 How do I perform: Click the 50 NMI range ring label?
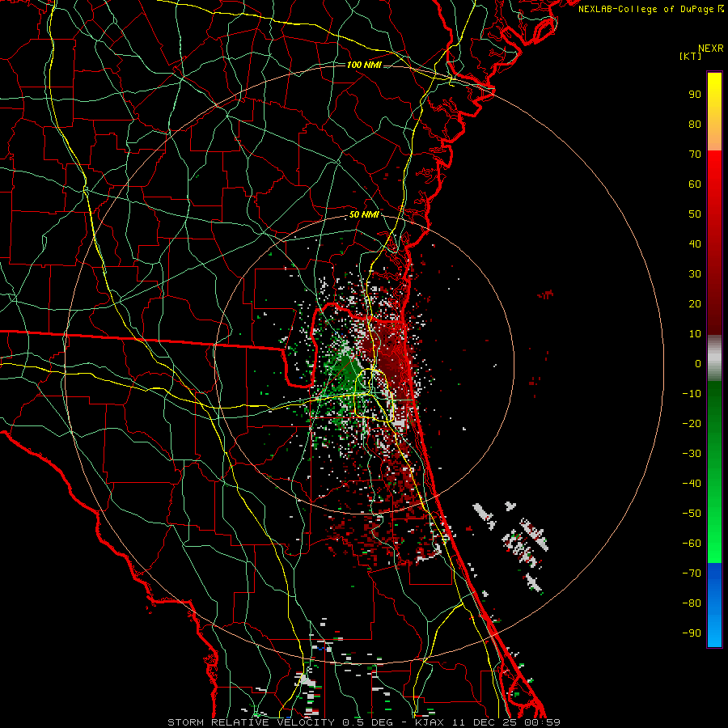click(364, 214)
